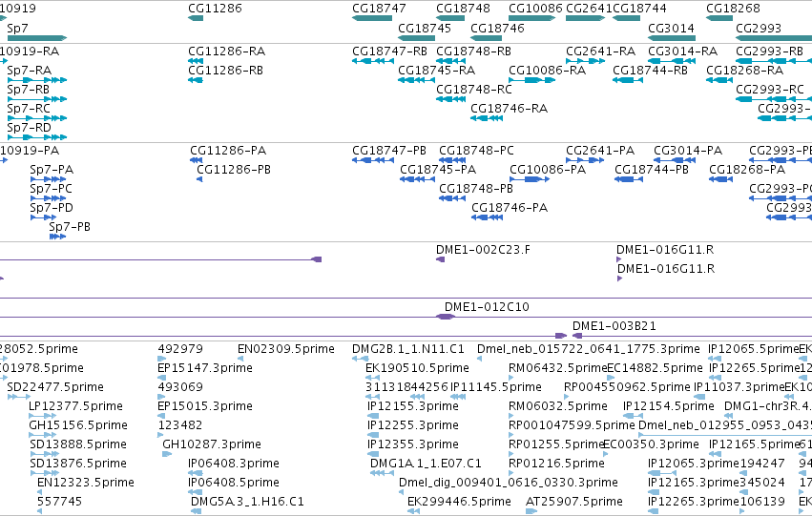The width and height of the screenshot is (812, 516).
Task: Click the CG2641-RA transcript
Action: [x=601, y=52]
